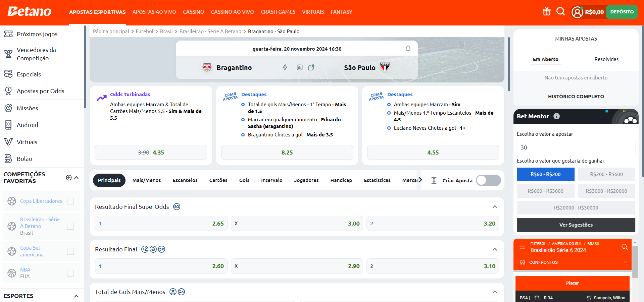The height and width of the screenshot is (302, 644).
Task: Collapse Resultado Final SuperOdds market
Action: (x=495, y=207)
